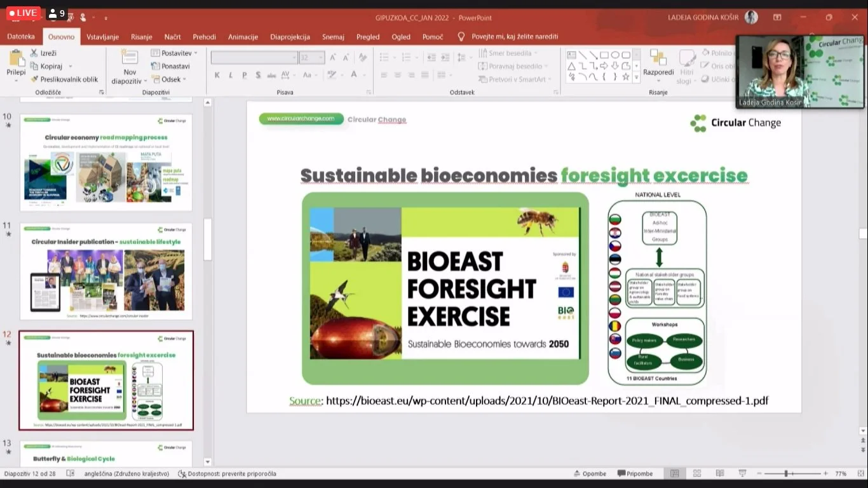This screenshot has width=868, height=488.
Task: Select the text box shape icon
Action: pyautogui.click(x=571, y=55)
